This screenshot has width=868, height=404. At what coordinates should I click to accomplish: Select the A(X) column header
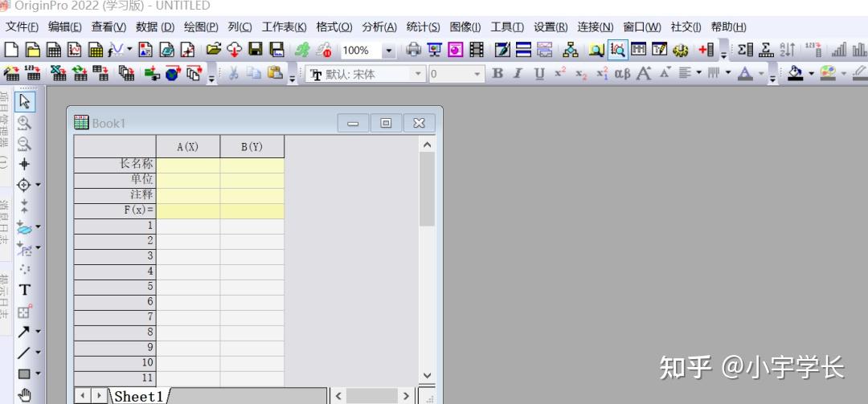(187, 147)
